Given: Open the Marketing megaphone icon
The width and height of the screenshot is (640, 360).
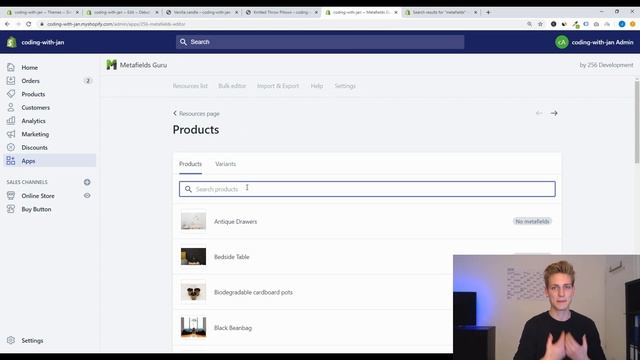Looking at the screenshot, I should [11, 134].
